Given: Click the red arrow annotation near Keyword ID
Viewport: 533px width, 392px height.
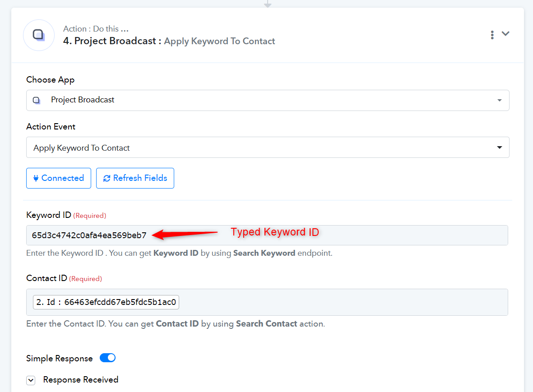Looking at the screenshot, I should click(185, 234).
